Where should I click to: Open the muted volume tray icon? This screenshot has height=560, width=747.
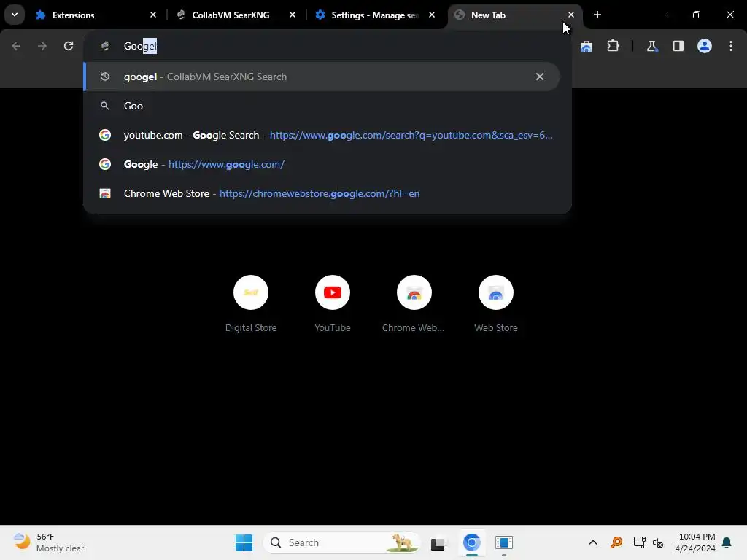658,542
